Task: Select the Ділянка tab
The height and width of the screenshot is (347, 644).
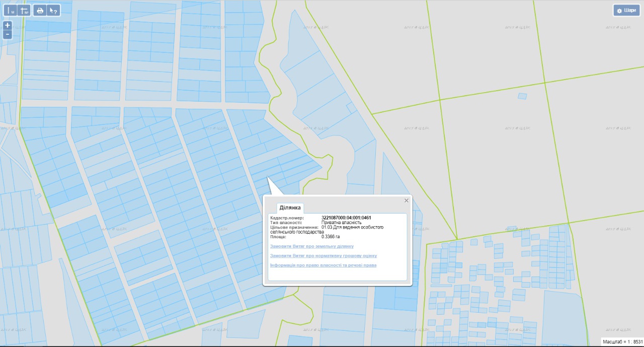Action: [x=290, y=207]
